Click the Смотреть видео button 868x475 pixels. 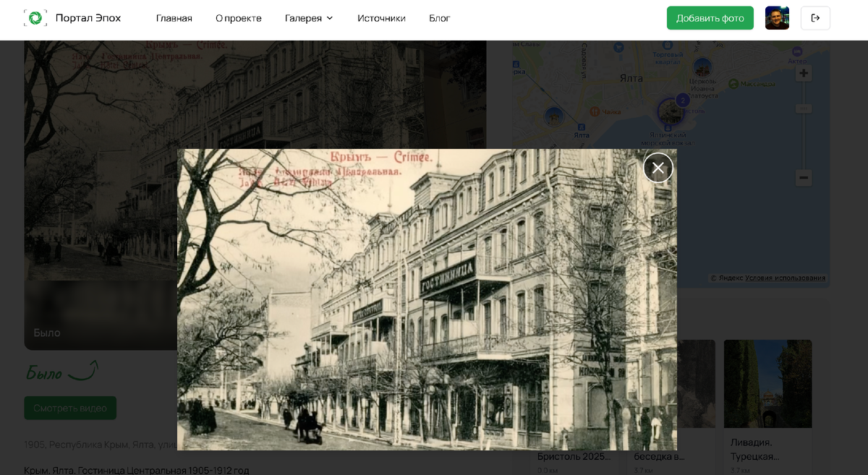(70, 408)
